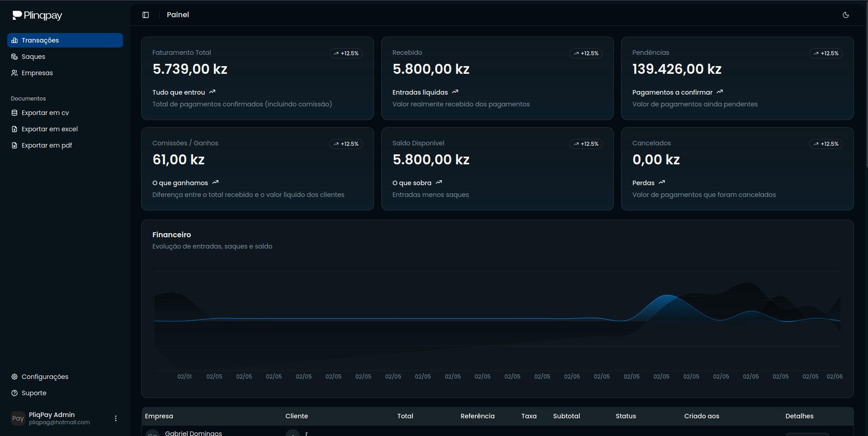Click the Empresas people icon
The width and height of the screenshot is (868, 436).
[x=14, y=73]
